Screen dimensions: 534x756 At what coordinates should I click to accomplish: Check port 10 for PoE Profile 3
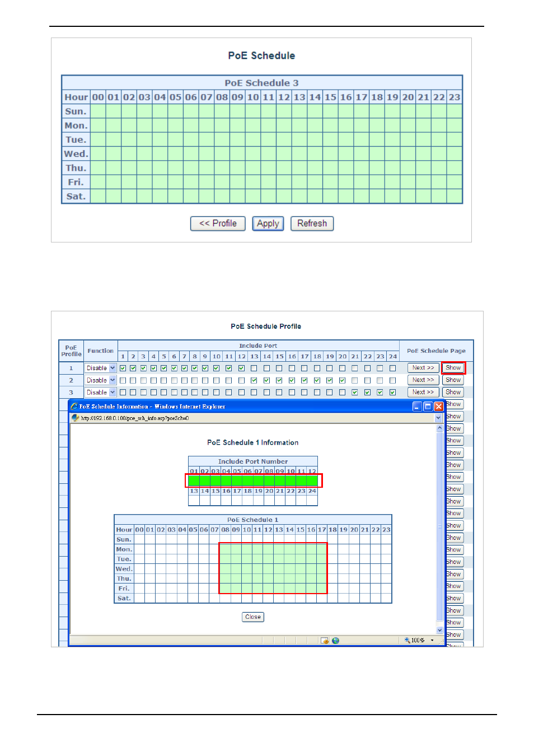216,393
